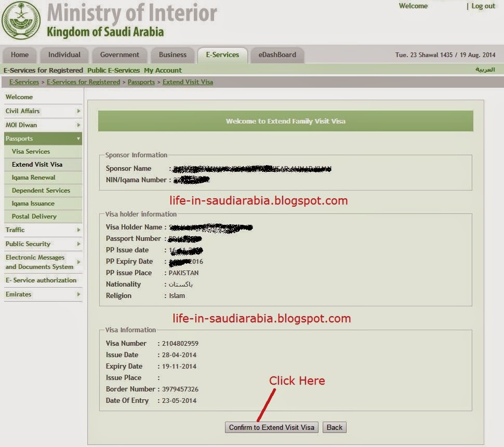This screenshot has height=447, width=504.
Task: Open My Account submenu
Action: (x=163, y=70)
